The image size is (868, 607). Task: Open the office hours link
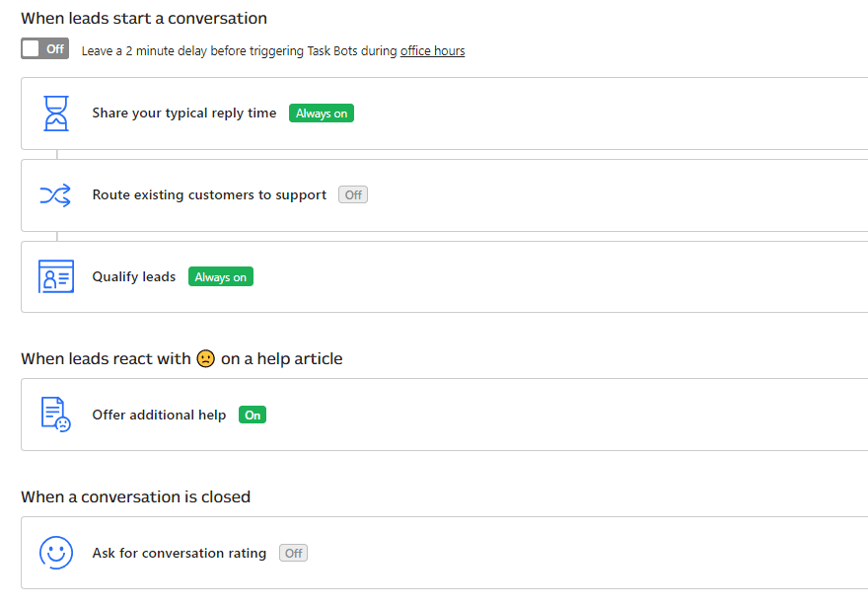pyautogui.click(x=432, y=50)
